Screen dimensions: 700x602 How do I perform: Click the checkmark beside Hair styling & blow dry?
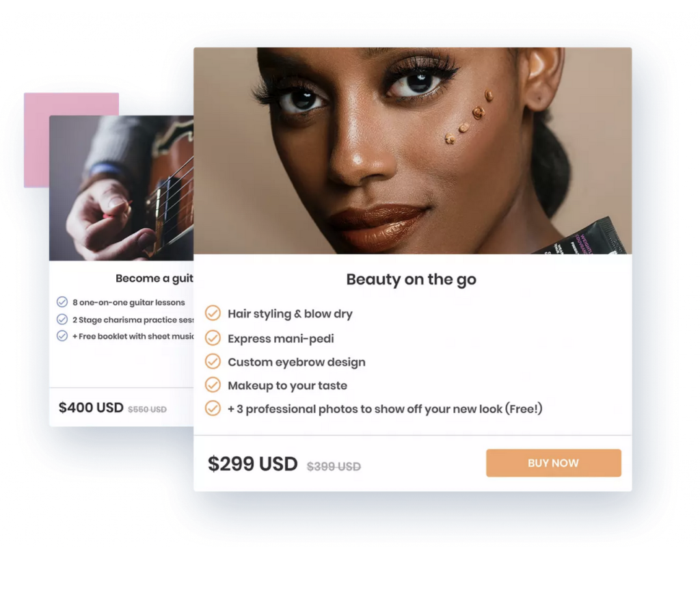click(x=213, y=313)
